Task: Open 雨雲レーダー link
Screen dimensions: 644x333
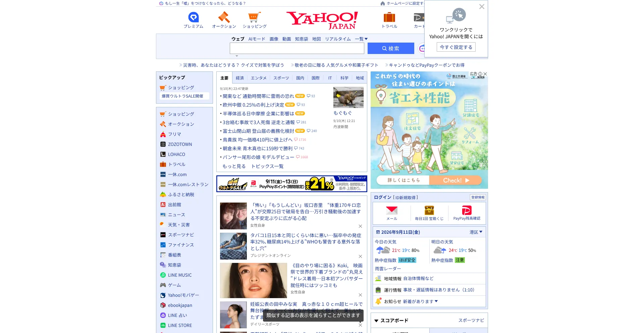Action: (x=388, y=269)
